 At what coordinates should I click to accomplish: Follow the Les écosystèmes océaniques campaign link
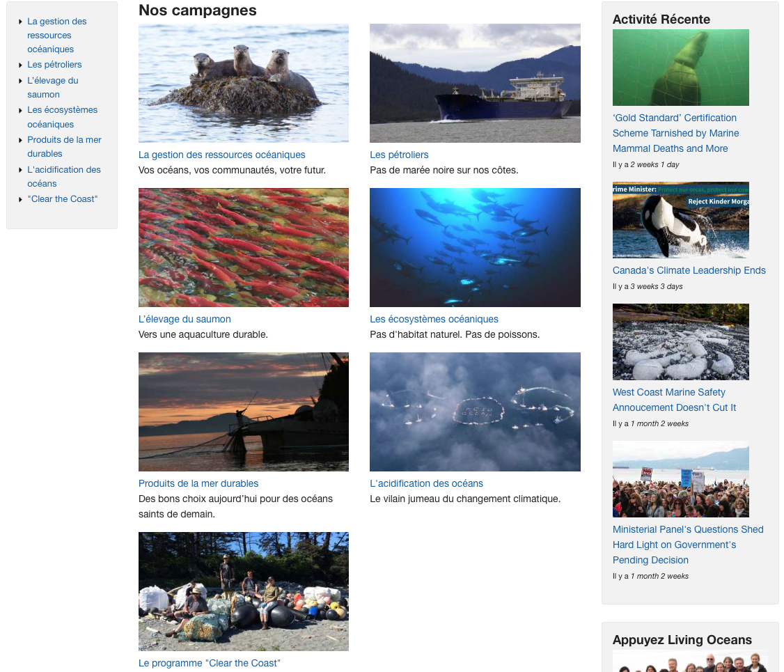(434, 319)
